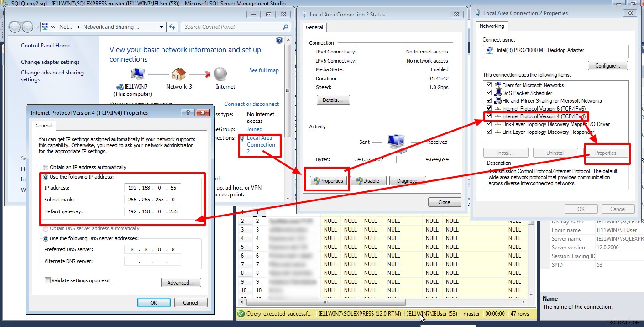The image size is (644, 327).
Task: Run Diagnose on the connection
Action: coord(407,181)
